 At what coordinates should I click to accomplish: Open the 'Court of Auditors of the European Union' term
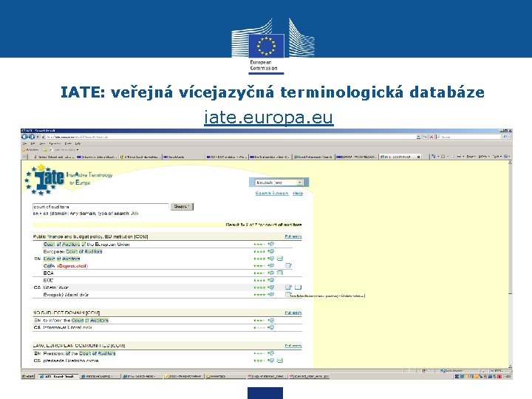tap(86, 245)
